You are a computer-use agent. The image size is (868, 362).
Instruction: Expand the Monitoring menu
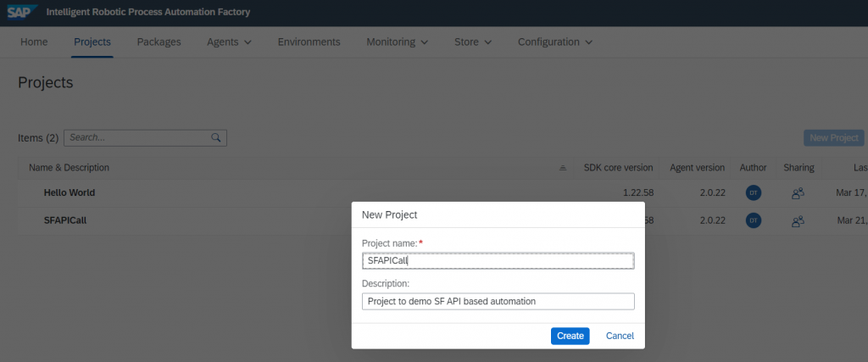(397, 42)
